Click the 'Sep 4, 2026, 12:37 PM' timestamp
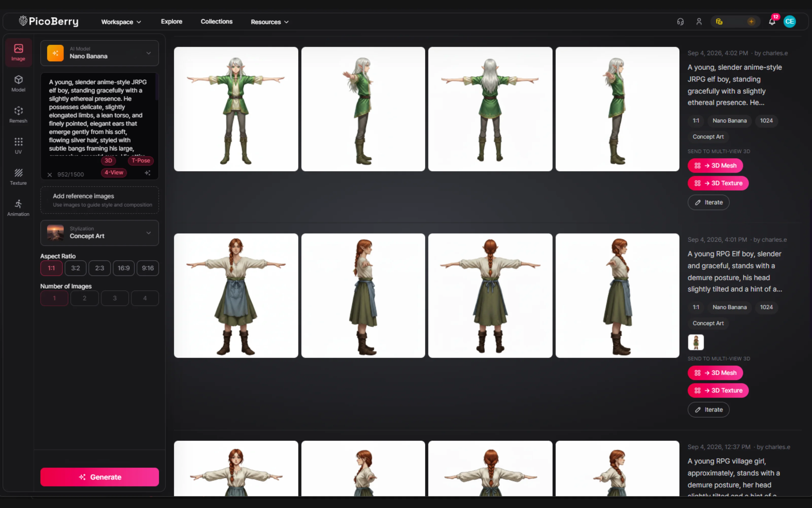Viewport: 812px width, 508px height. coord(719,447)
